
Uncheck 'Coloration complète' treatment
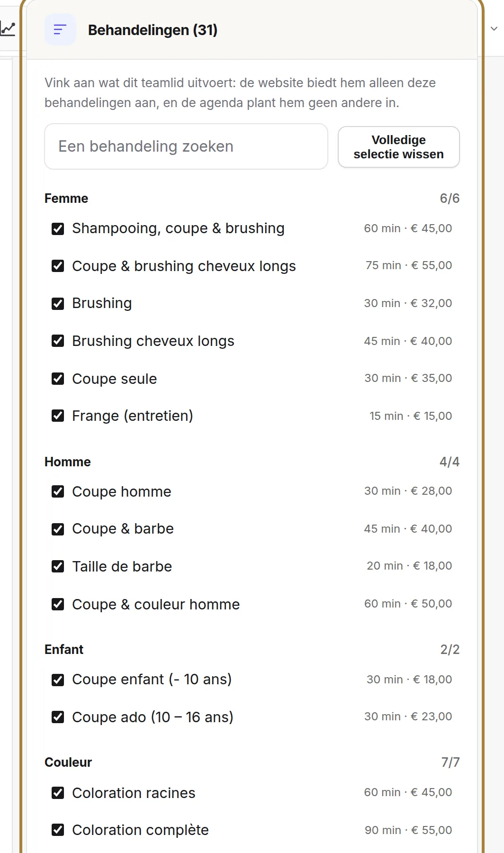point(58,830)
